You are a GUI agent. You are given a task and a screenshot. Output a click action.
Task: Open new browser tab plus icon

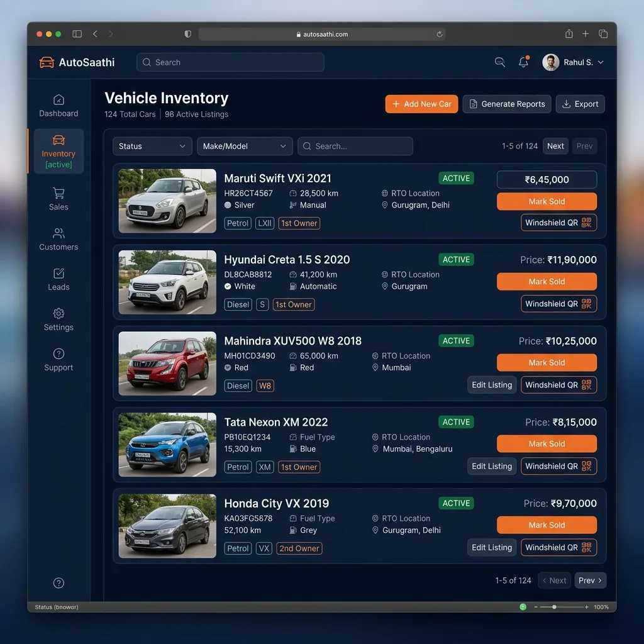coord(586,34)
